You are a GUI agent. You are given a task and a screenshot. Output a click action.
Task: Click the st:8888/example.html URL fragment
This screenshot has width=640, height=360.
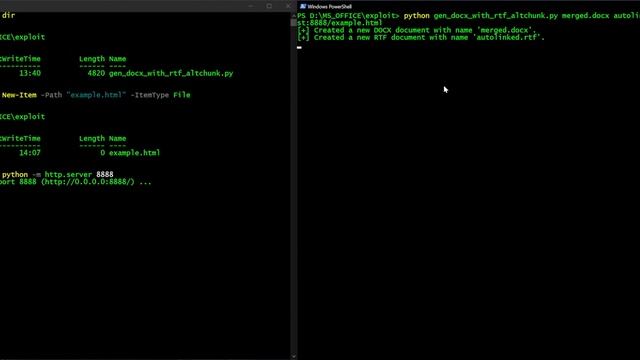point(340,23)
